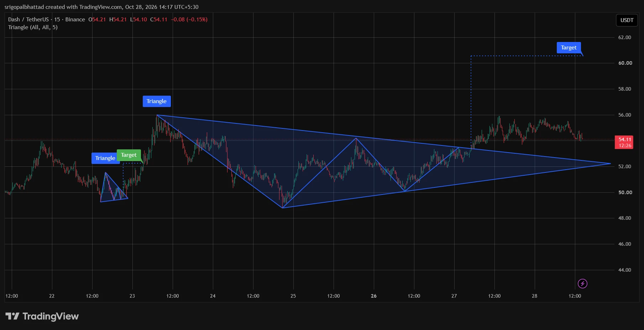Click the closing price value C54.11

(x=159, y=20)
